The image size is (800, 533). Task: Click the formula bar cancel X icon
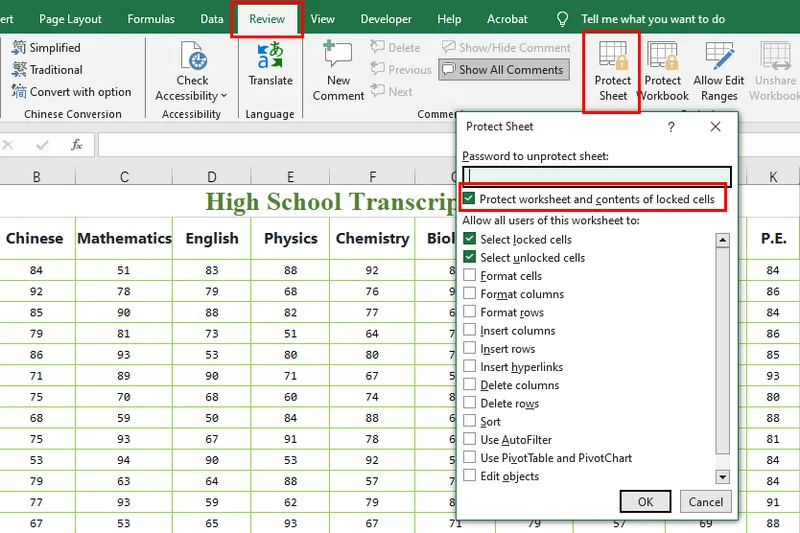click(8, 145)
